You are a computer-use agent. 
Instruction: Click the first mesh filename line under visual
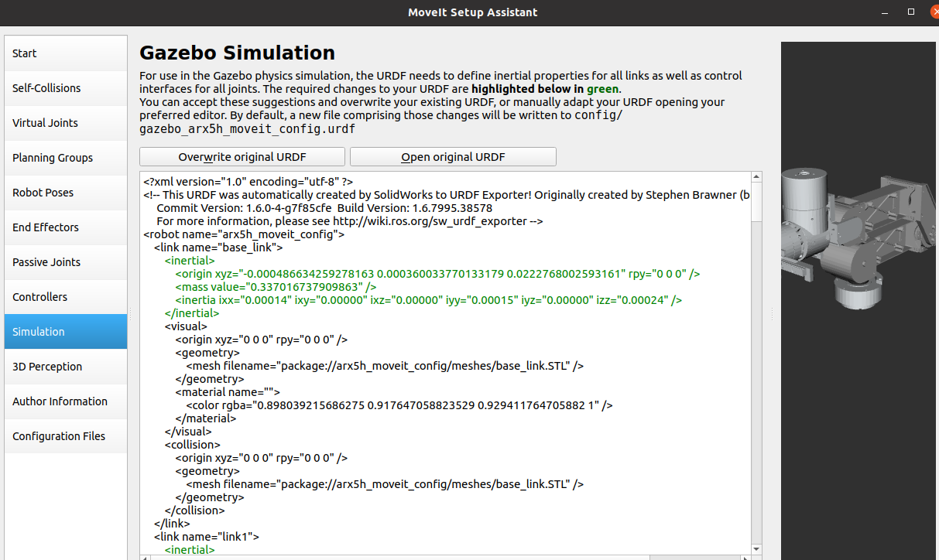[x=385, y=366]
